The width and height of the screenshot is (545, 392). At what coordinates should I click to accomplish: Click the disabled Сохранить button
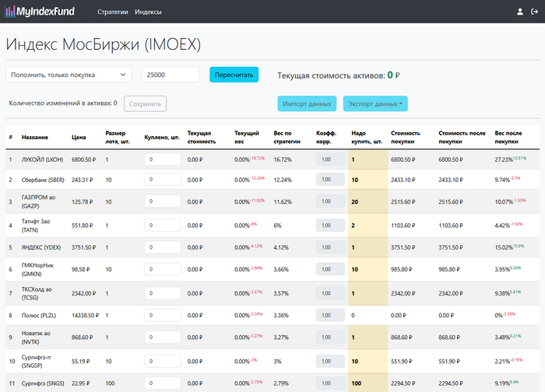click(x=145, y=103)
